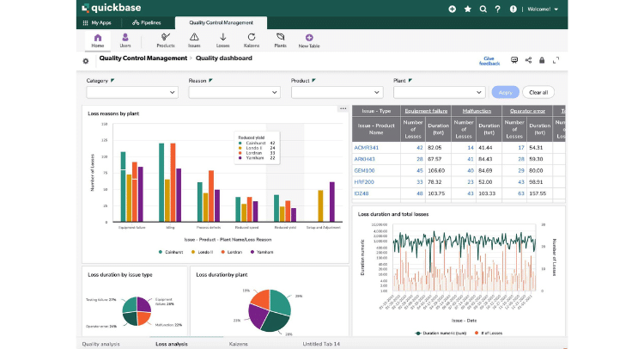Click the New Table plus icon
Image resolution: width=644 pixels, height=349 pixels.
309,38
